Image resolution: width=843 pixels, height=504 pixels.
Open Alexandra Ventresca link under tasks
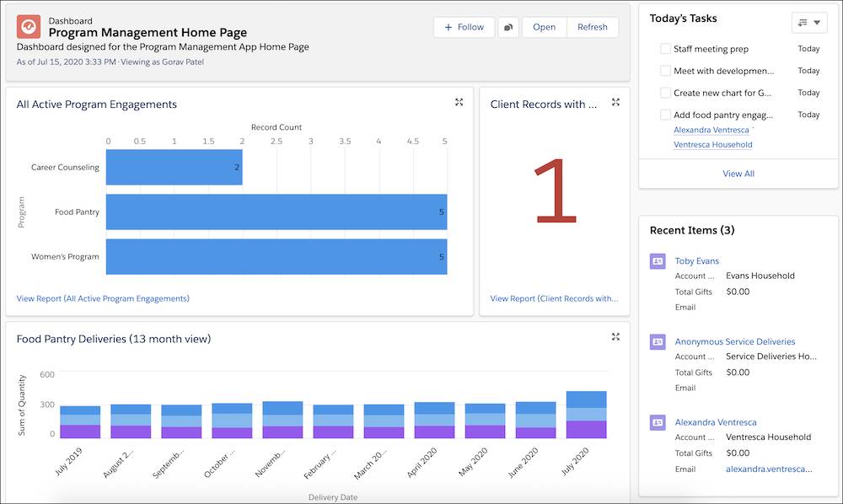tap(711, 130)
